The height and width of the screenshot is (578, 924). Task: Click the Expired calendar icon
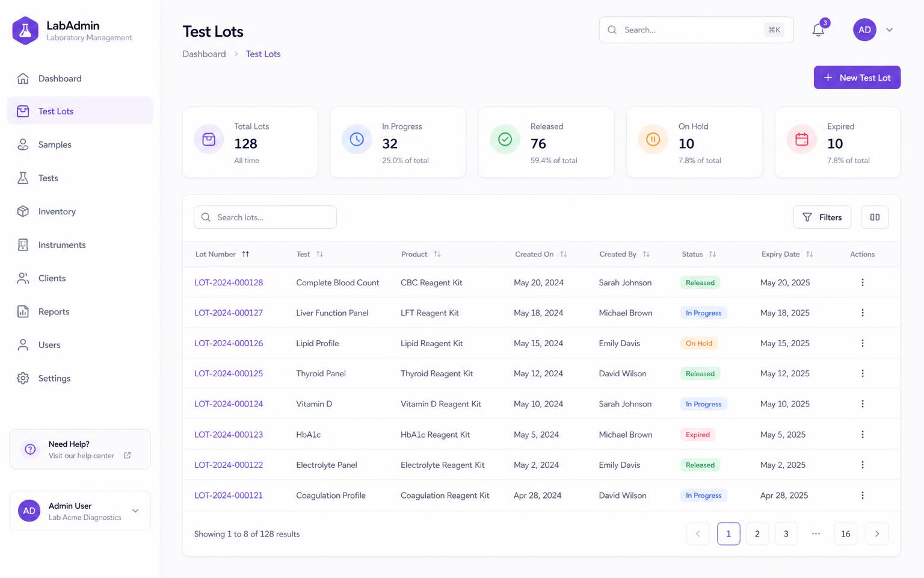pyautogui.click(x=802, y=140)
